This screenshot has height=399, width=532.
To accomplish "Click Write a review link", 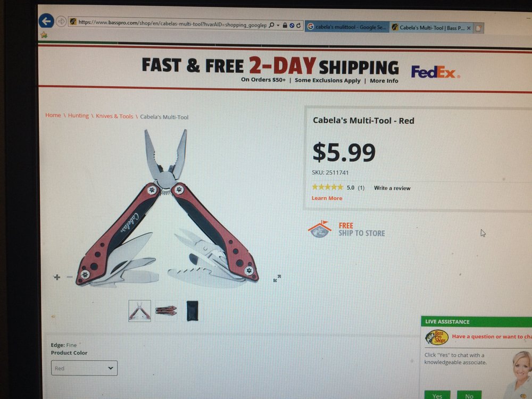I will [x=392, y=188].
